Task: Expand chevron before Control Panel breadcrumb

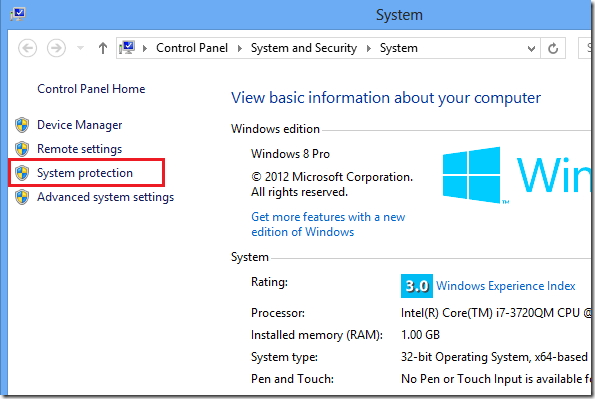Action: pos(145,48)
